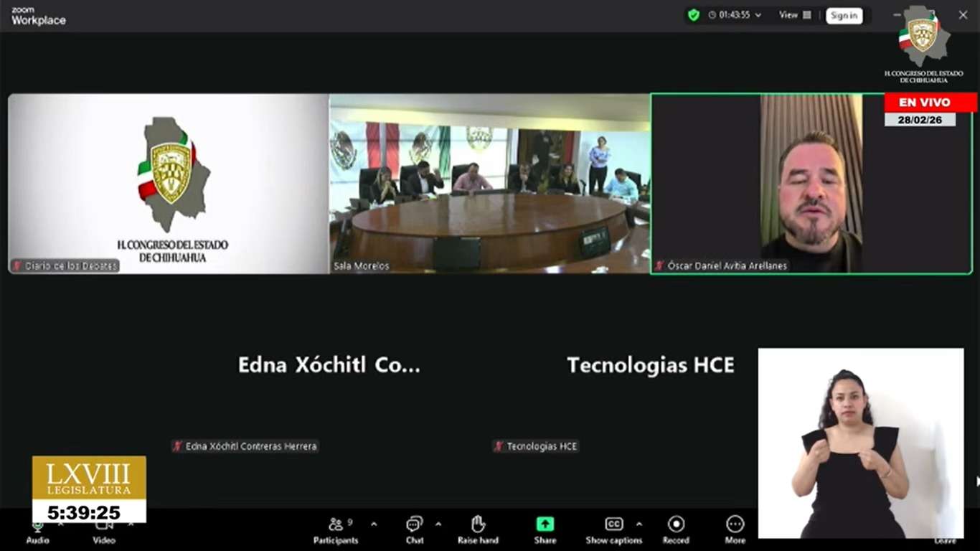Toggle the Audio microphone button
Image resolution: width=980 pixels, height=551 pixels.
point(37,529)
